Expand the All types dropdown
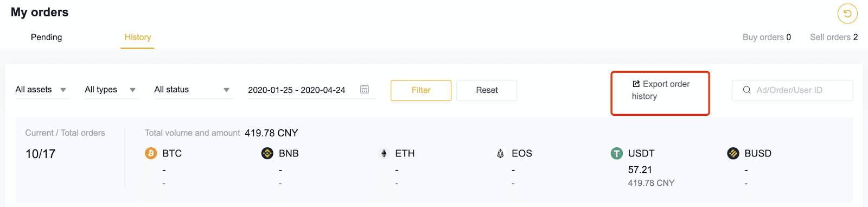Screen dimensions: 868x207 (111, 90)
